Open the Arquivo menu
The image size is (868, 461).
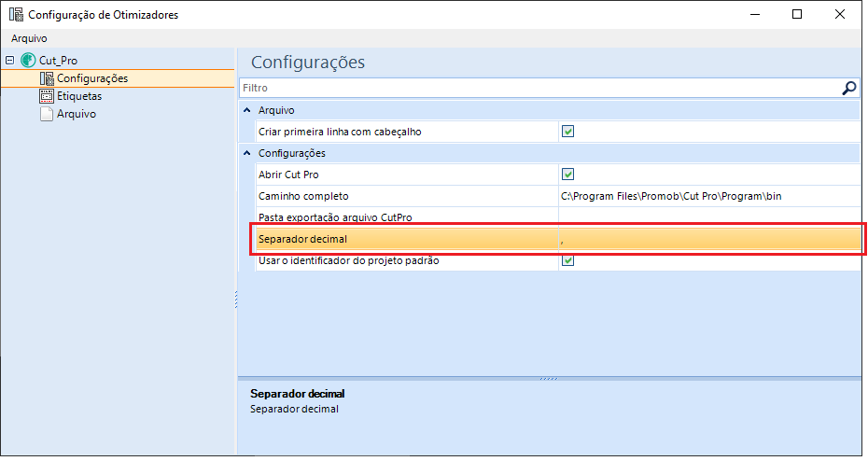pos(29,38)
